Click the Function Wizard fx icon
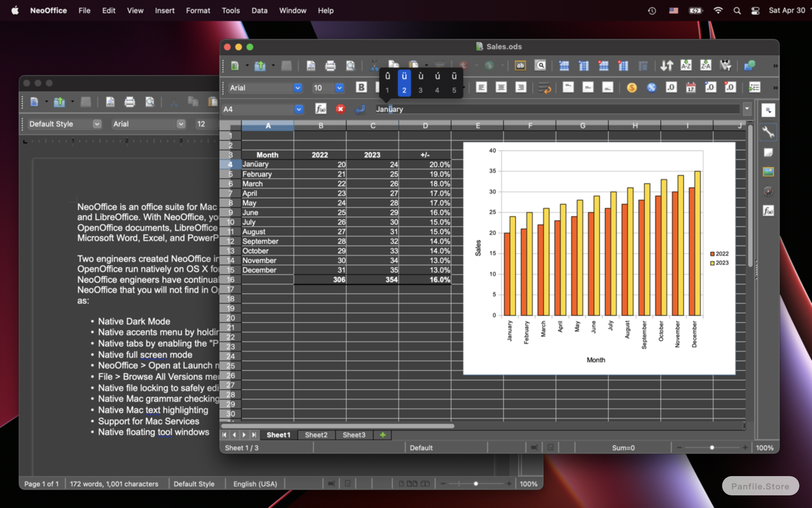The width and height of the screenshot is (812, 508). tap(320, 109)
